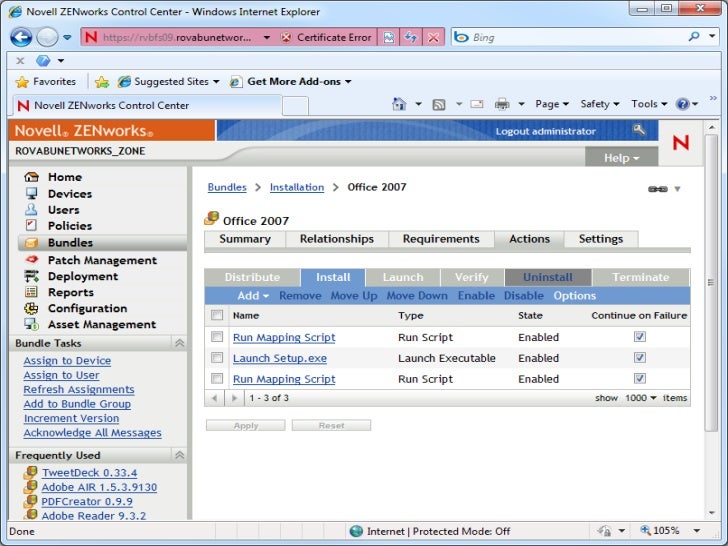The width and height of the screenshot is (728, 546).
Task: Toggle Continue on Failure for Launch Setup.exe
Action: tap(640, 358)
